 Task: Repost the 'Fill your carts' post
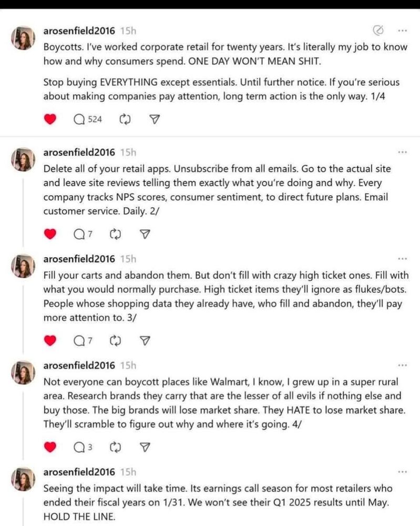coord(115,341)
